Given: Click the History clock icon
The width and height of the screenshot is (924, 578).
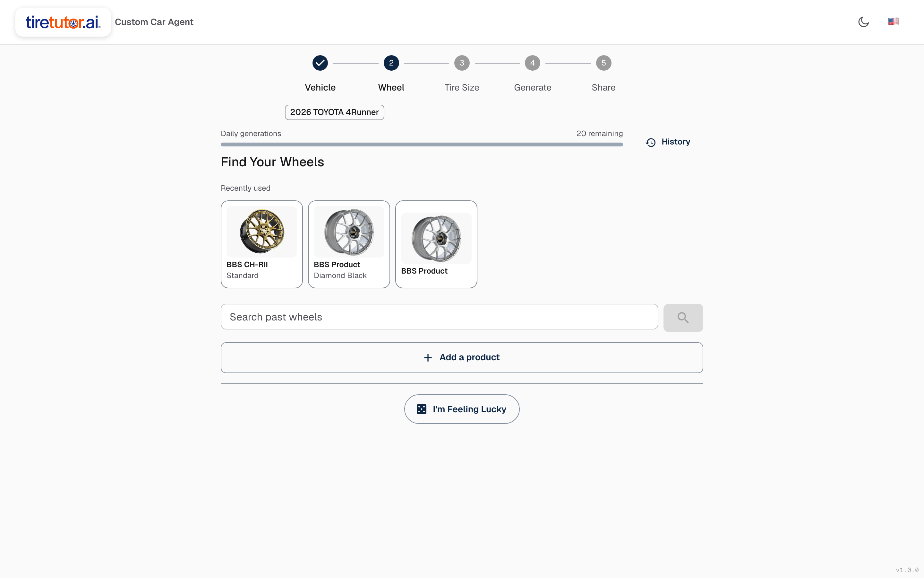Looking at the screenshot, I should tap(651, 142).
